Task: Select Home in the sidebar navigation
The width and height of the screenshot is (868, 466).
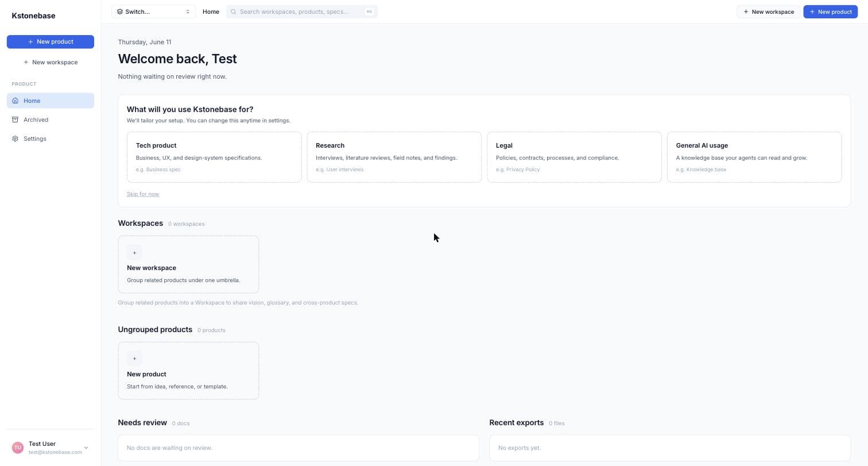Action: pyautogui.click(x=51, y=101)
